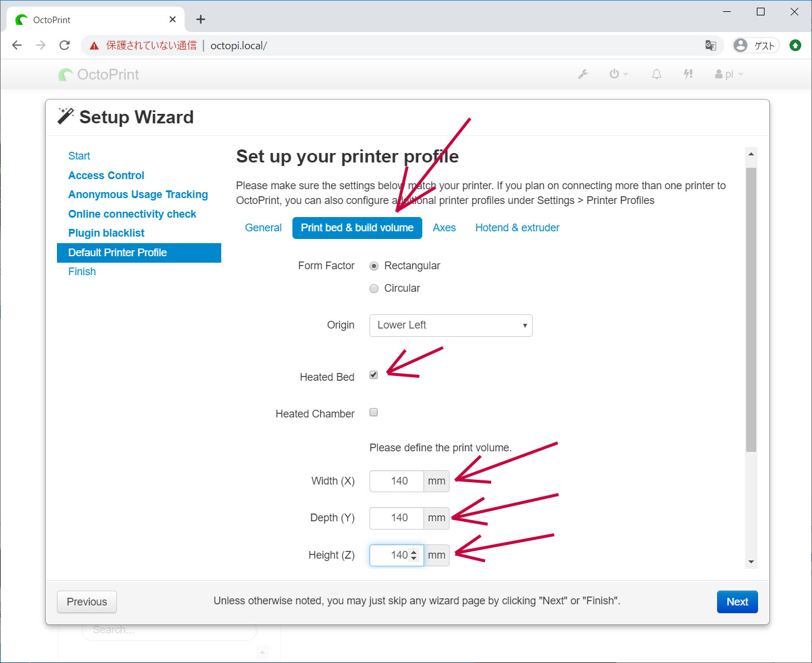Open the pi user menu
The image size is (812, 663).
729,74
